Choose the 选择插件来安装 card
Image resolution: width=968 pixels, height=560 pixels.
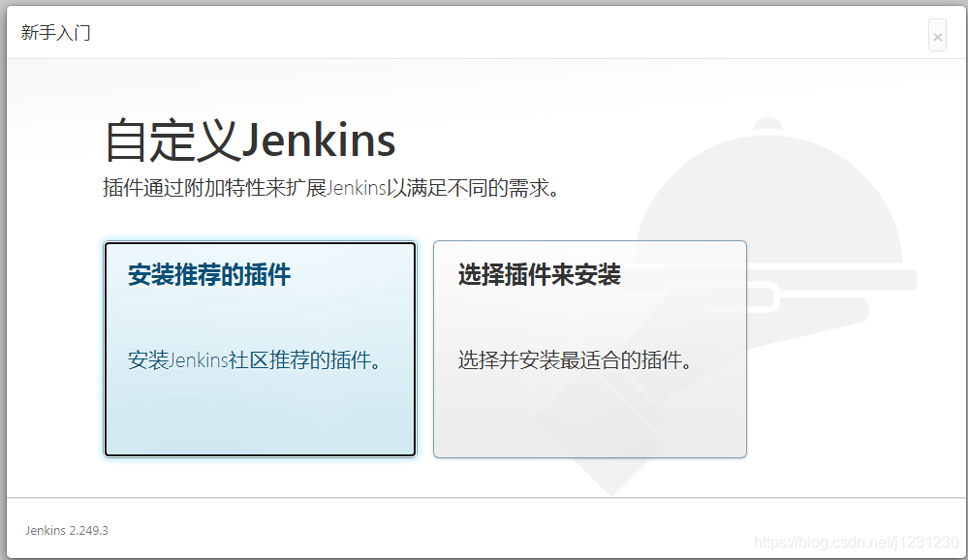pyautogui.click(x=589, y=349)
